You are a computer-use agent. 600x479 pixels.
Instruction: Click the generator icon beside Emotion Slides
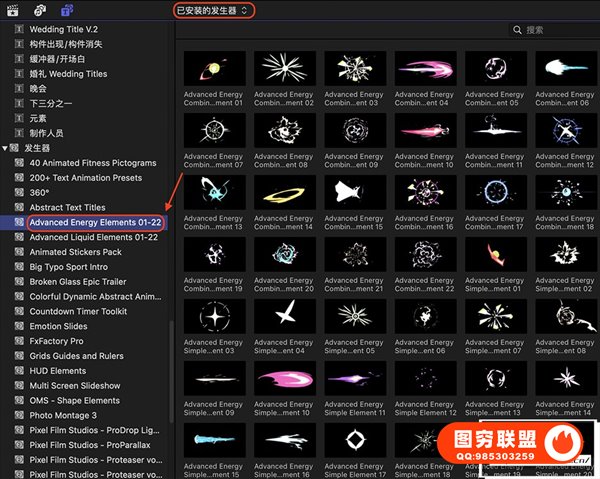19,326
